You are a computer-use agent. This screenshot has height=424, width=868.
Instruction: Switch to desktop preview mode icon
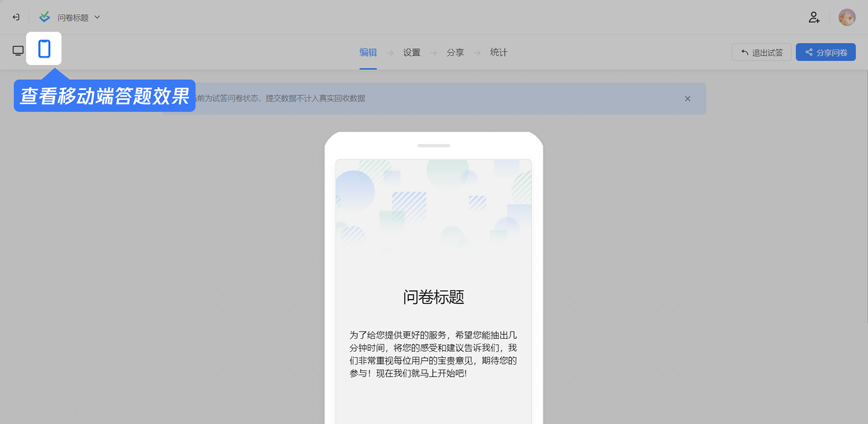point(18,51)
